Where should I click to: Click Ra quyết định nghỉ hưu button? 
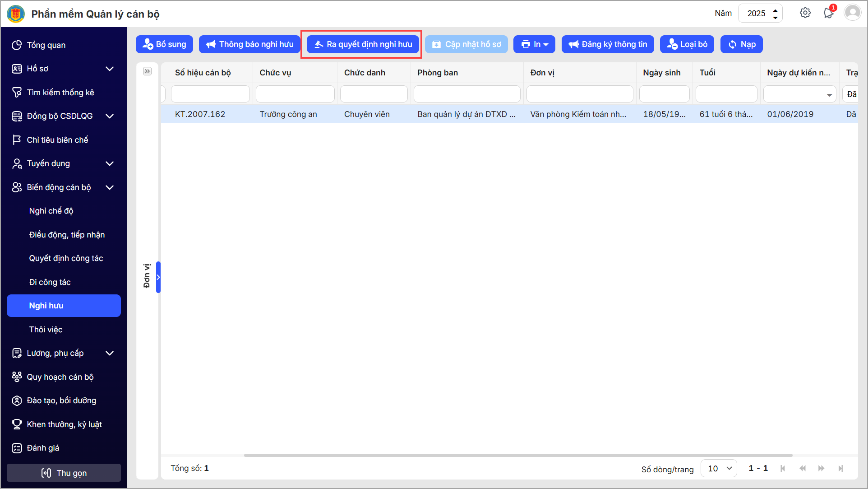[363, 44]
